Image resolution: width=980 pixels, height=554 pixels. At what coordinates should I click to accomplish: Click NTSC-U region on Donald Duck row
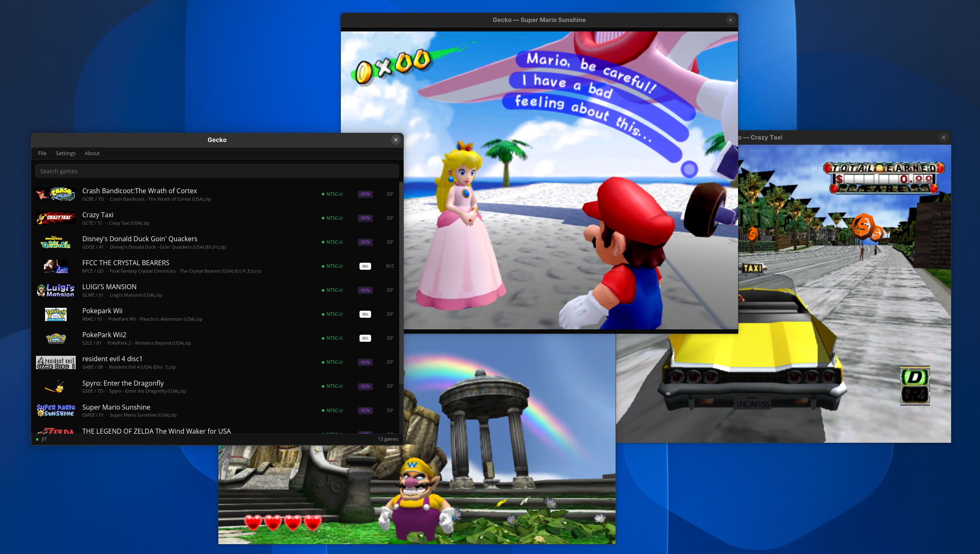pos(332,242)
